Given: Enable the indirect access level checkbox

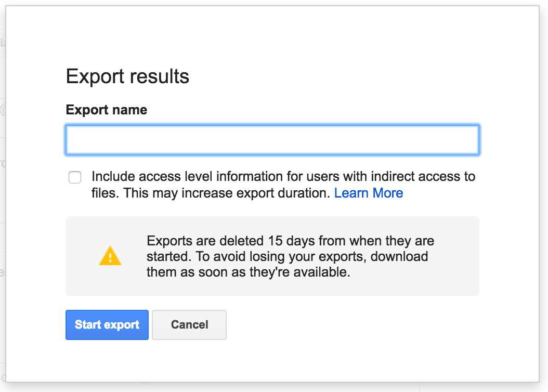Looking at the screenshot, I should click(x=75, y=178).
